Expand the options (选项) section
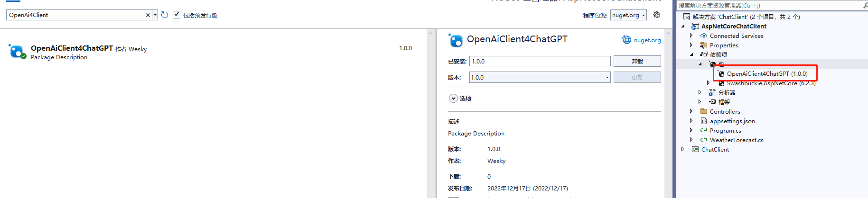The height and width of the screenshot is (198, 868). [x=454, y=99]
